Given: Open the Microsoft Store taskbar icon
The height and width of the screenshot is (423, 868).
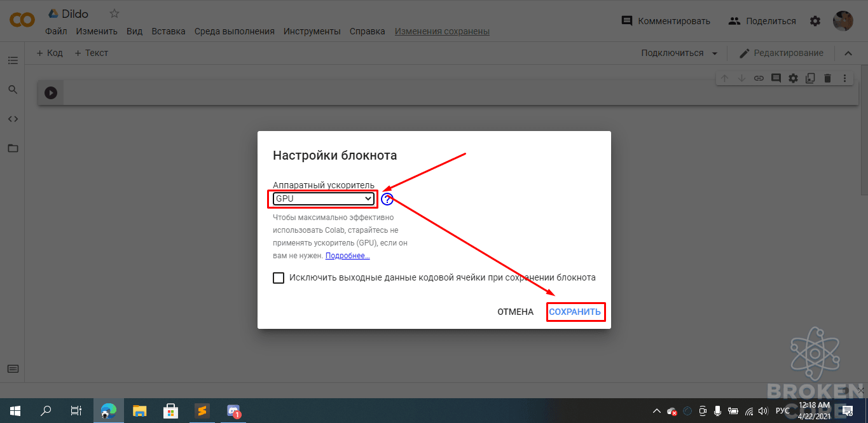Looking at the screenshot, I should click(x=170, y=411).
